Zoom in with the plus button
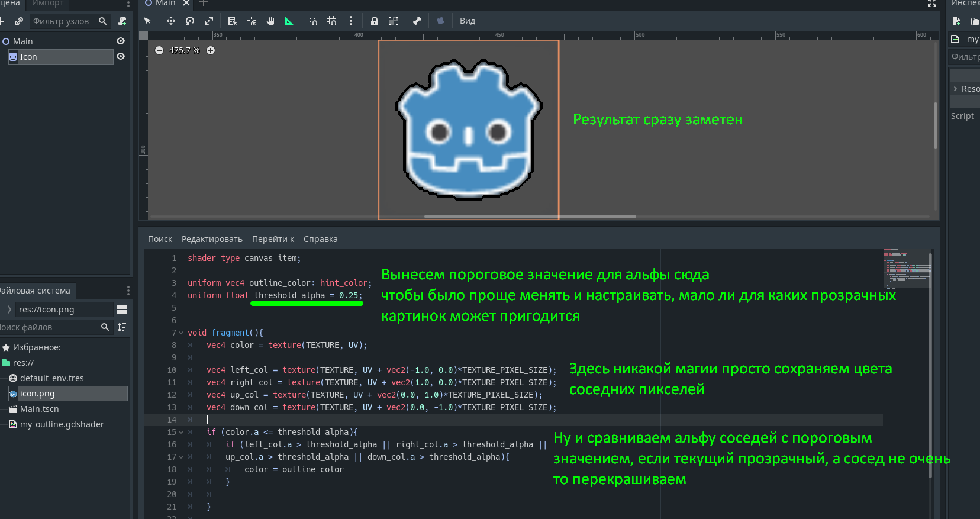 [211, 50]
